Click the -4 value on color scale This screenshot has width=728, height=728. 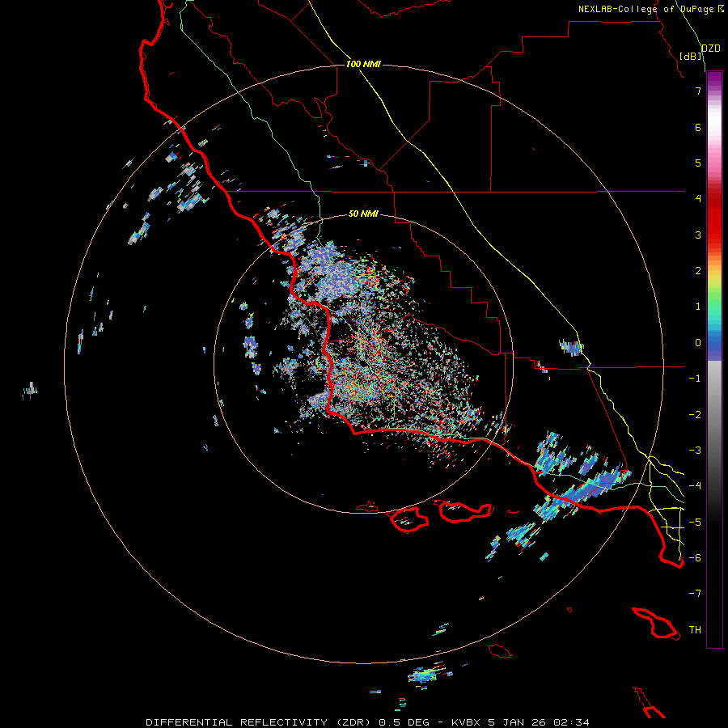695,486
